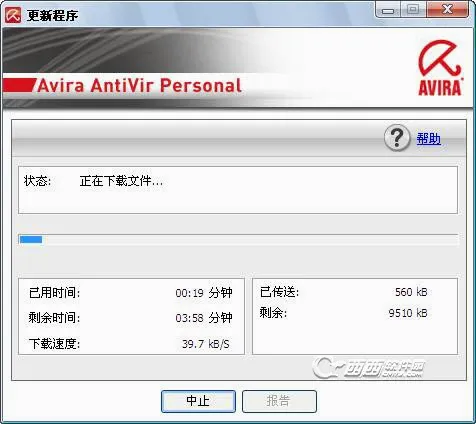Click the remaining size 9510 kB
The width and height of the screenshot is (476, 424).
tap(408, 313)
